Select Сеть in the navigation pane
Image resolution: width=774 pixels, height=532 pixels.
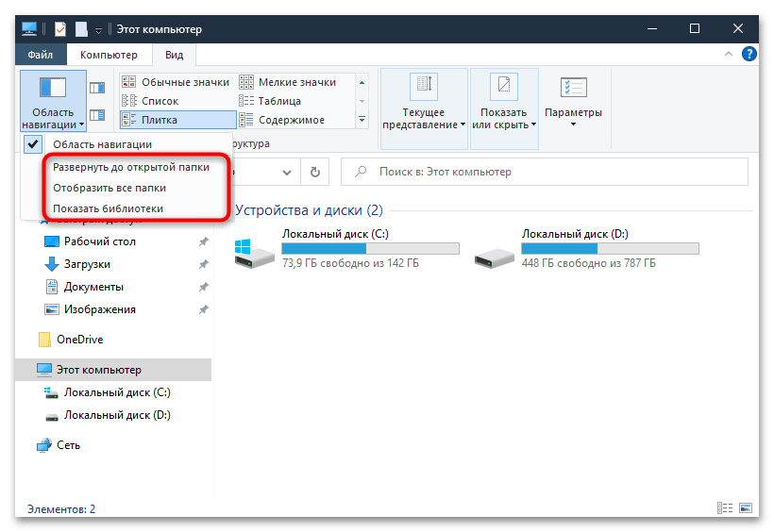click(x=68, y=445)
